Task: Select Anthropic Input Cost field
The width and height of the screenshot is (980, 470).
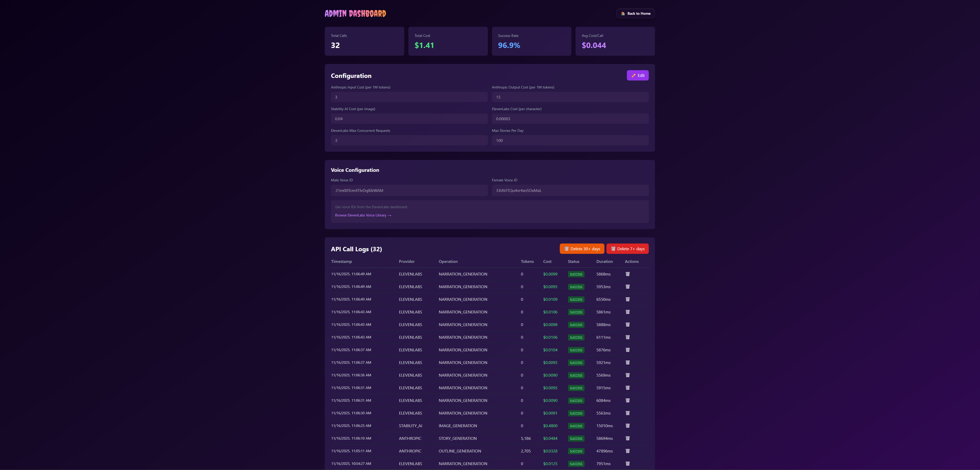Action: pyautogui.click(x=409, y=97)
